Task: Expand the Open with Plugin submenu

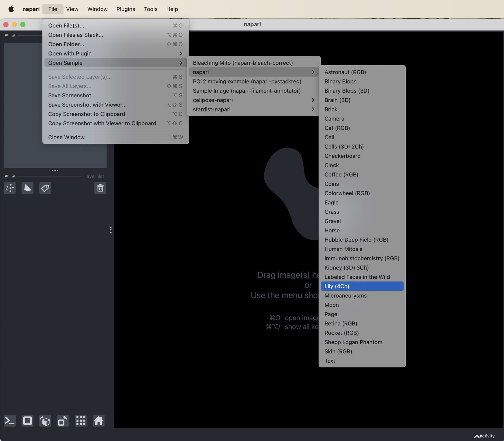Action: 116,54
